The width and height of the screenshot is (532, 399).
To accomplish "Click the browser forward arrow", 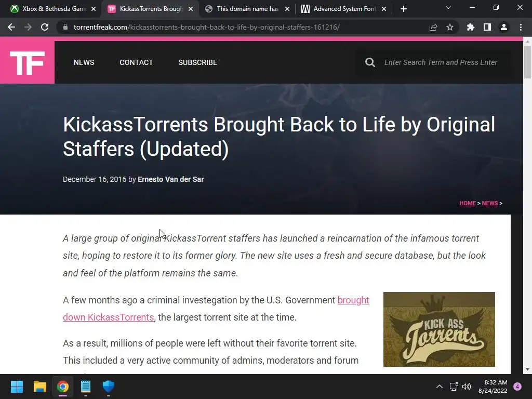I will coord(28,27).
